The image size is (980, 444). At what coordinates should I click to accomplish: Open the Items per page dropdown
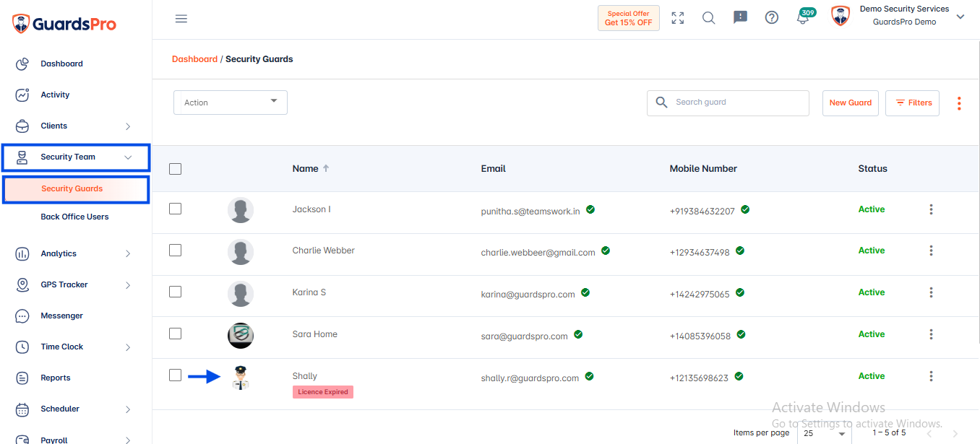(825, 433)
